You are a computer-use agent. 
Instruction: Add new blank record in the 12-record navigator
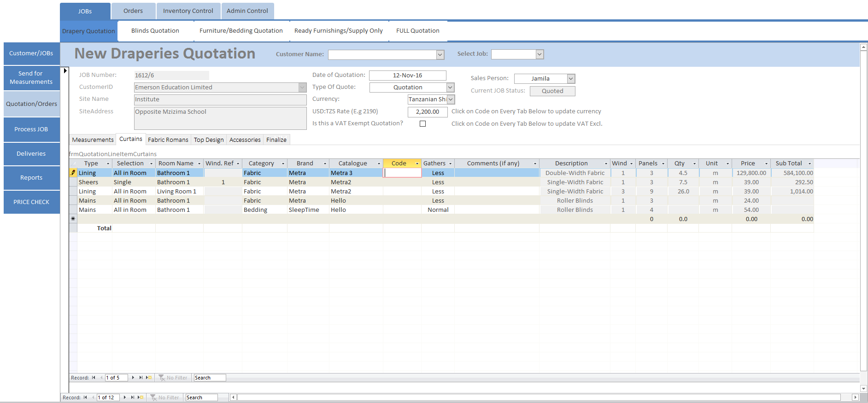[x=141, y=397]
